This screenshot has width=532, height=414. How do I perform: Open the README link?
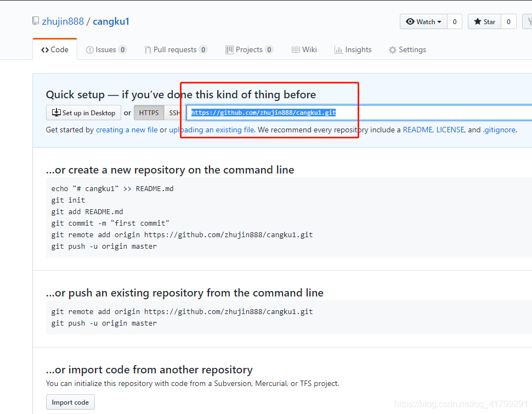pos(417,130)
